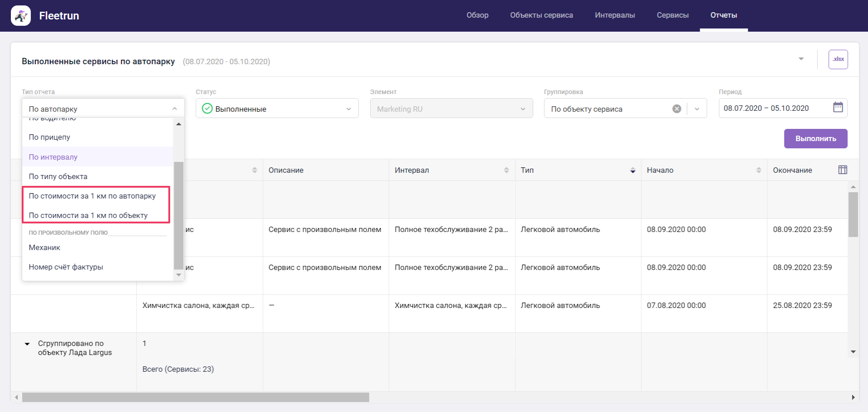Screen dimensions: 868x412
Task: Go to the Объекты сервиса tab
Action: (x=541, y=15)
